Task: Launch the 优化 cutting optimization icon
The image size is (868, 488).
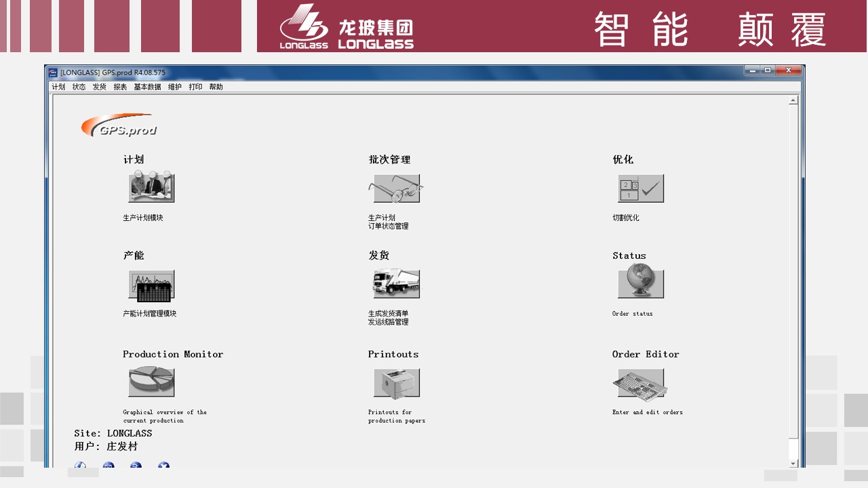Action: pos(640,188)
